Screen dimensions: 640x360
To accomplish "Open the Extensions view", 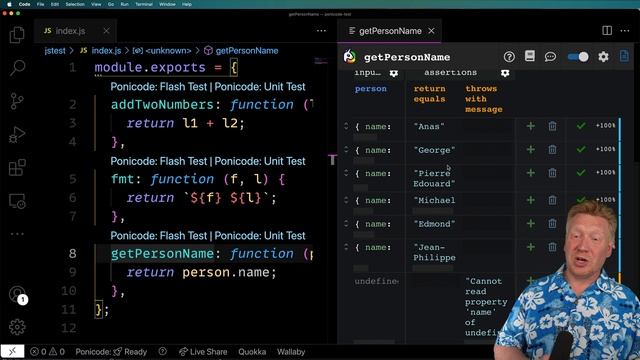I will pyautogui.click(x=17, y=168).
